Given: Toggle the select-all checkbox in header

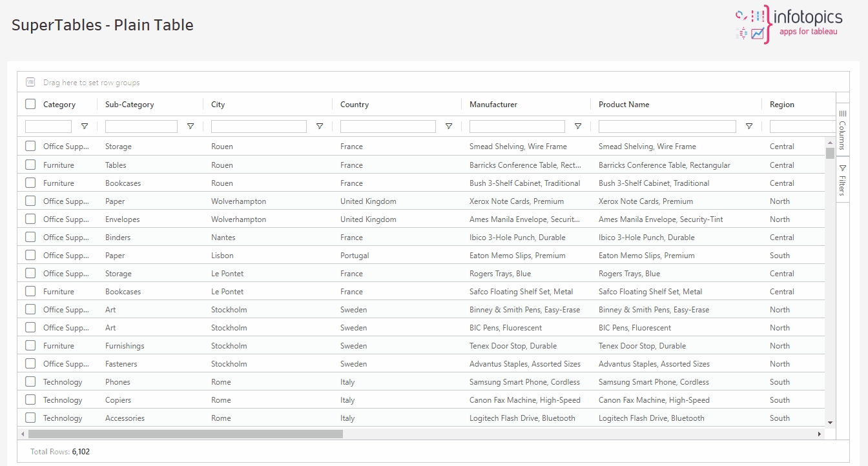Looking at the screenshot, I should [30, 104].
